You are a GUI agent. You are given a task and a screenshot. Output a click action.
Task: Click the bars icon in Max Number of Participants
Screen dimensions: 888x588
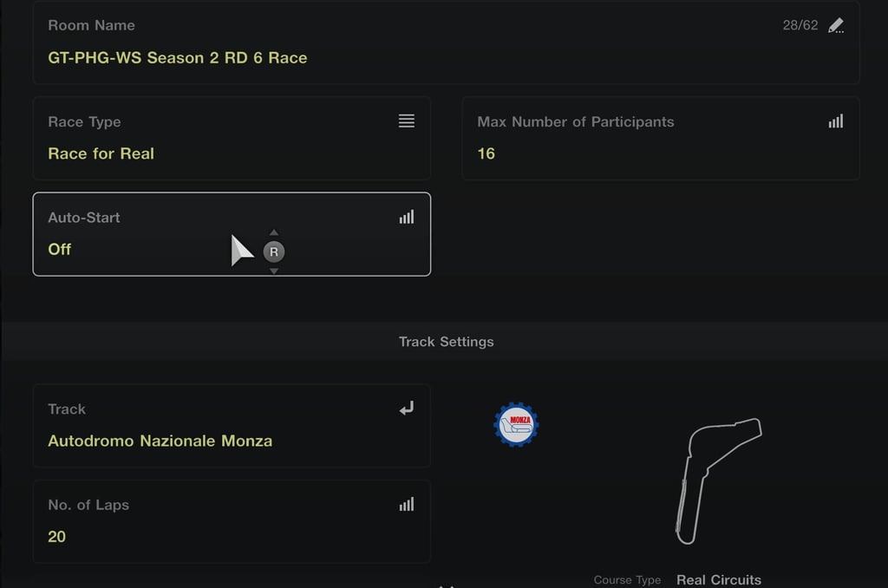click(x=836, y=121)
